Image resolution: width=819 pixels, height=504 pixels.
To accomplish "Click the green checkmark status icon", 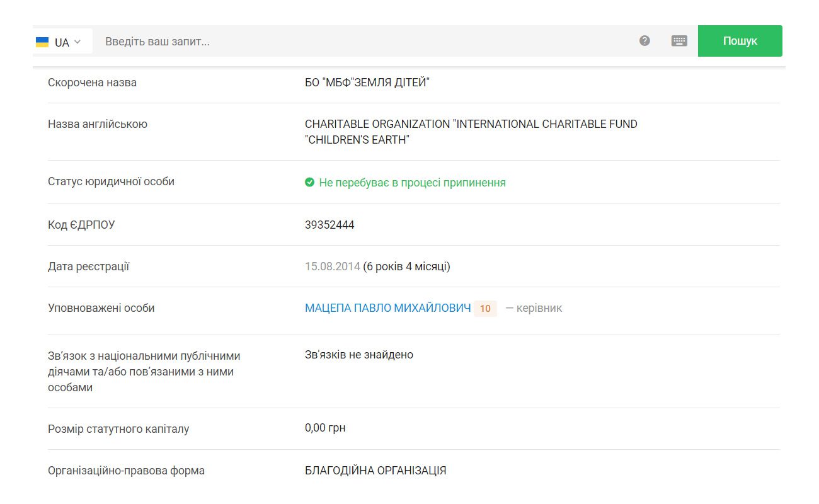I will coord(309,182).
